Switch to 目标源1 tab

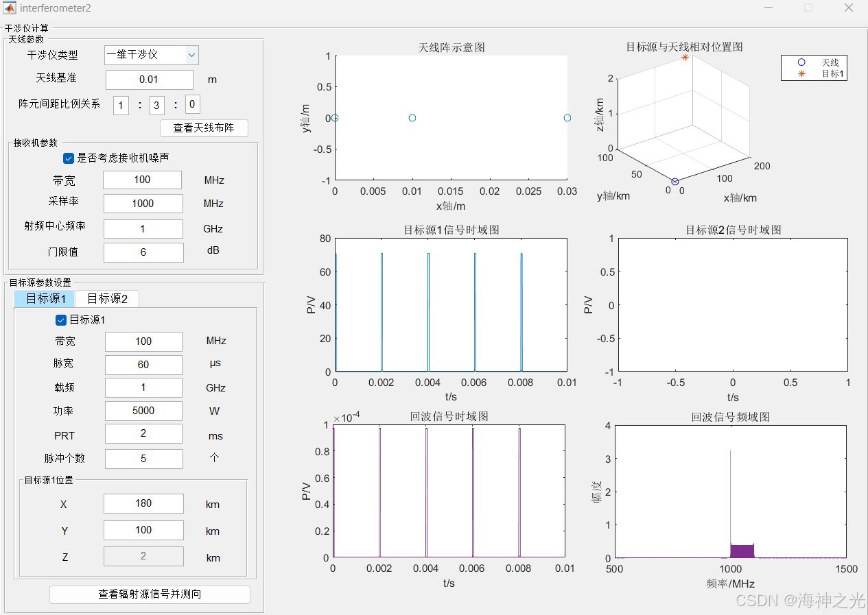tap(45, 298)
